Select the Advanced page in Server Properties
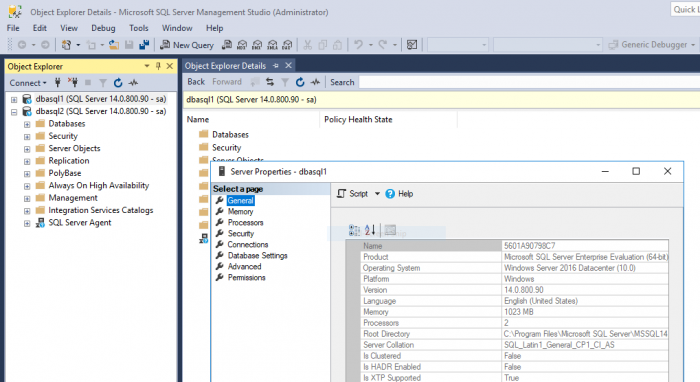Viewport: 700px width, 382px height. pos(244,266)
